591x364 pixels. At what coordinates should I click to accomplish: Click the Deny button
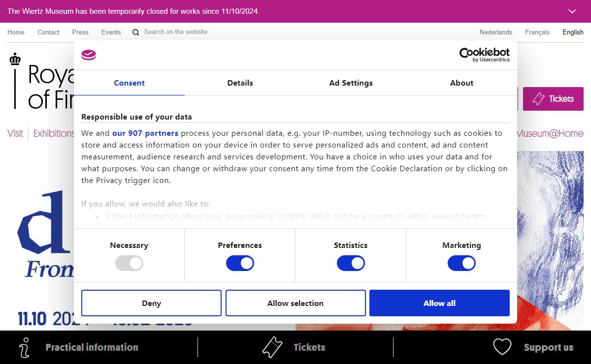point(151,303)
